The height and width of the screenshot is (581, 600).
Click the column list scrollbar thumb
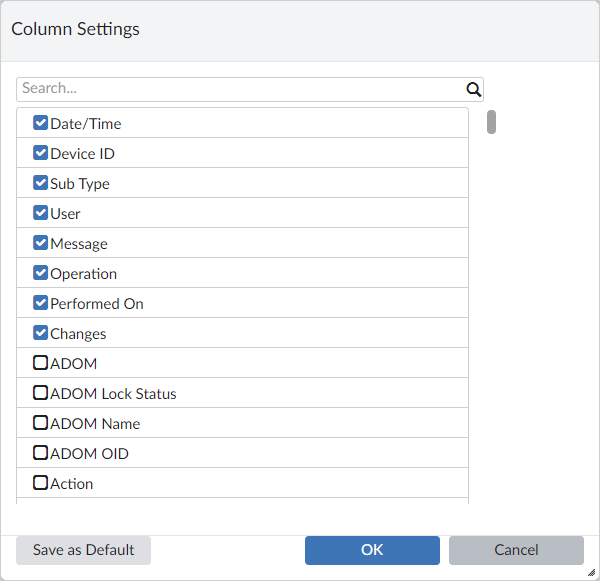pos(492,122)
